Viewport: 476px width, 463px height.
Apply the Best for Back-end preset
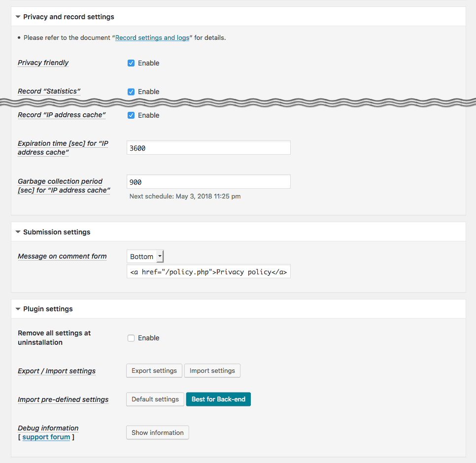pyautogui.click(x=218, y=399)
